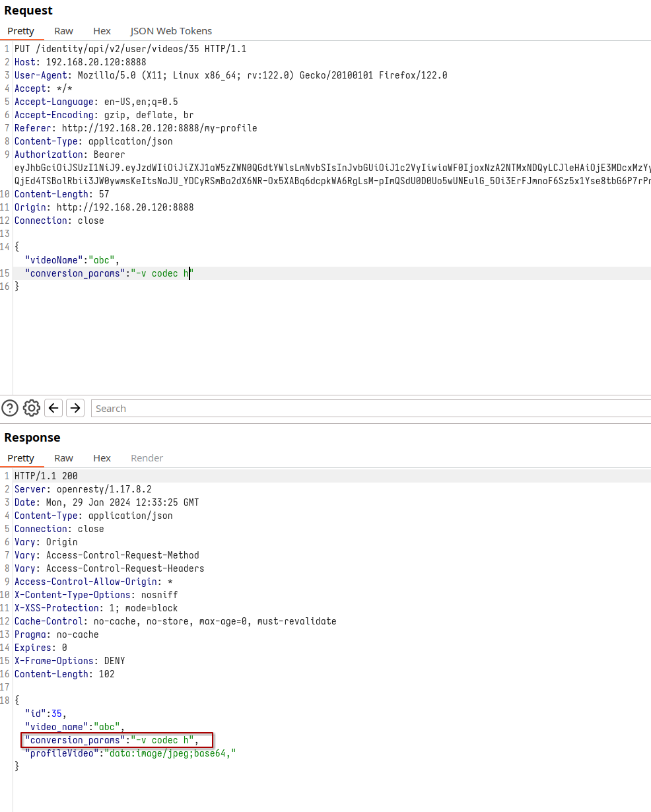Click the profileVideo value in response
This screenshot has width=651, height=812.
[x=168, y=753]
